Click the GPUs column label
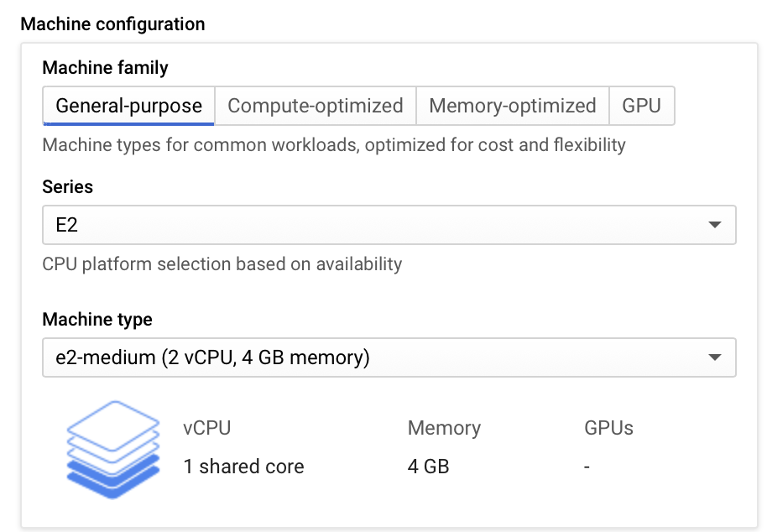767x532 pixels. click(608, 428)
